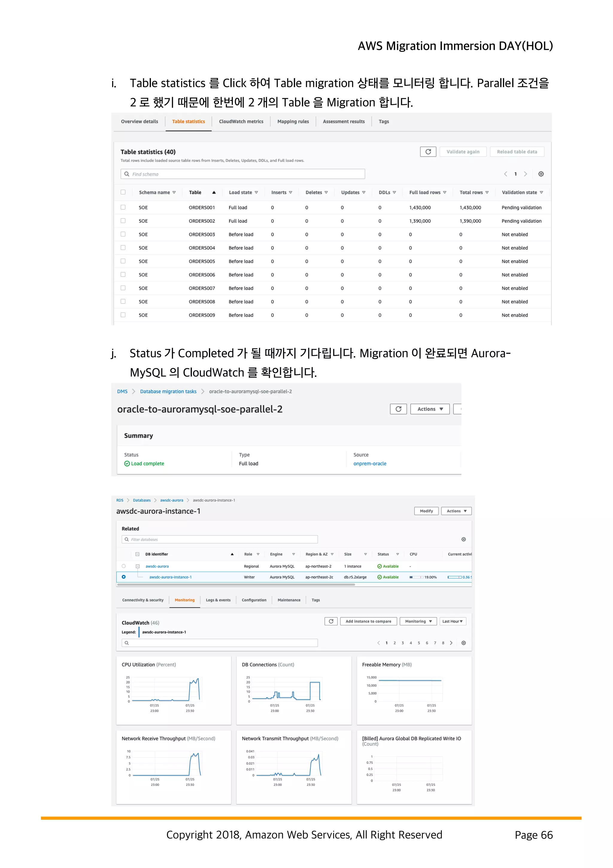Go to previous CloudWatch metrics page
This screenshot has height=868, width=613.
click(378, 643)
